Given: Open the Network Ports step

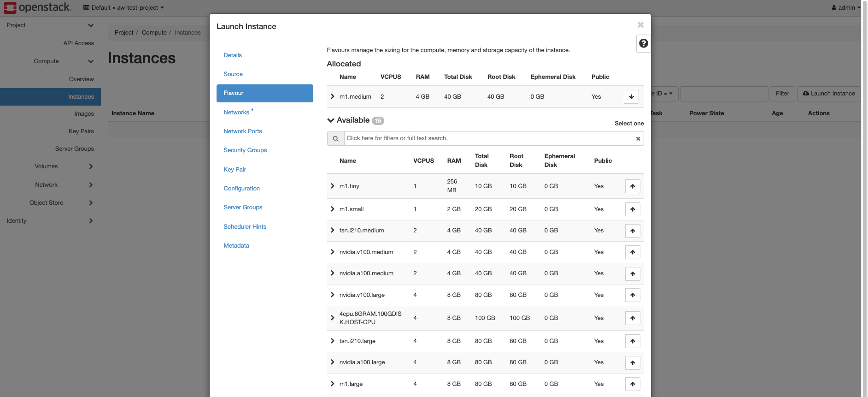Looking at the screenshot, I should pos(243,131).
